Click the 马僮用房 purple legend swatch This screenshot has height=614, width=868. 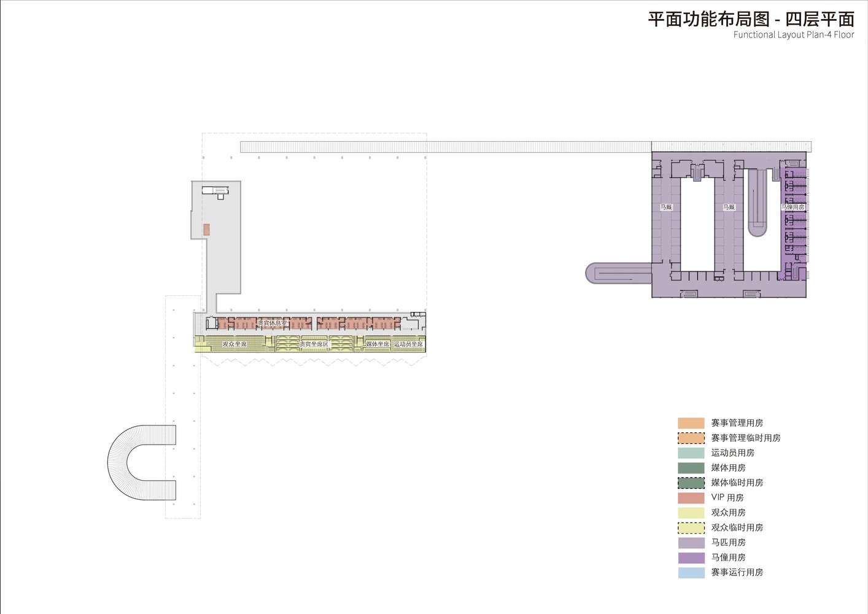coord(691,558)
